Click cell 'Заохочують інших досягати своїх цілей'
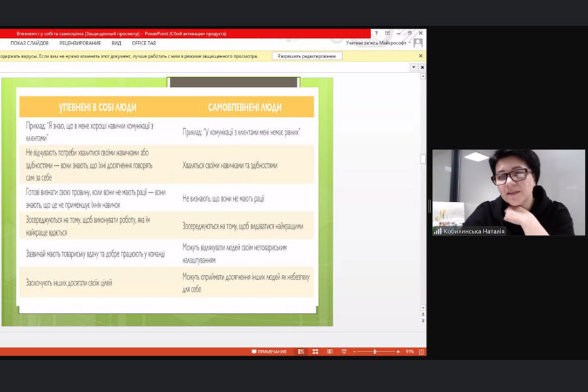 pyautogui.click(x=97, y=282)
